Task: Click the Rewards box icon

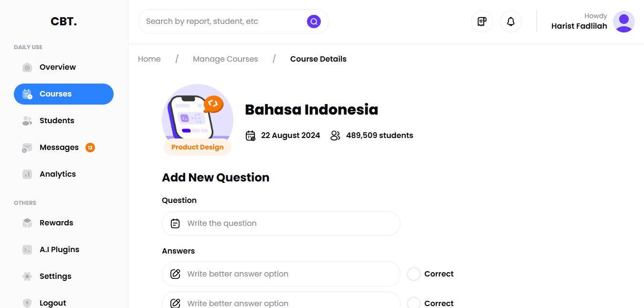Action: coord(27,223)
